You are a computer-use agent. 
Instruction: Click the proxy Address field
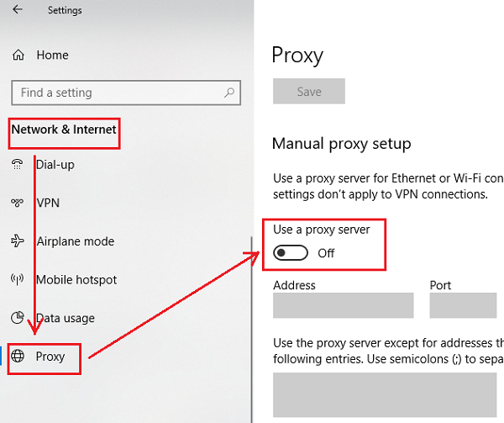[343, 305]
